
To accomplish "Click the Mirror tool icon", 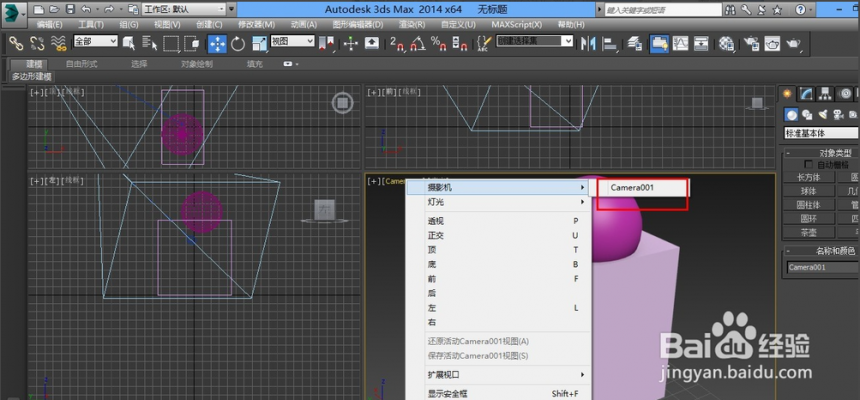I will (x=588, y=43).
